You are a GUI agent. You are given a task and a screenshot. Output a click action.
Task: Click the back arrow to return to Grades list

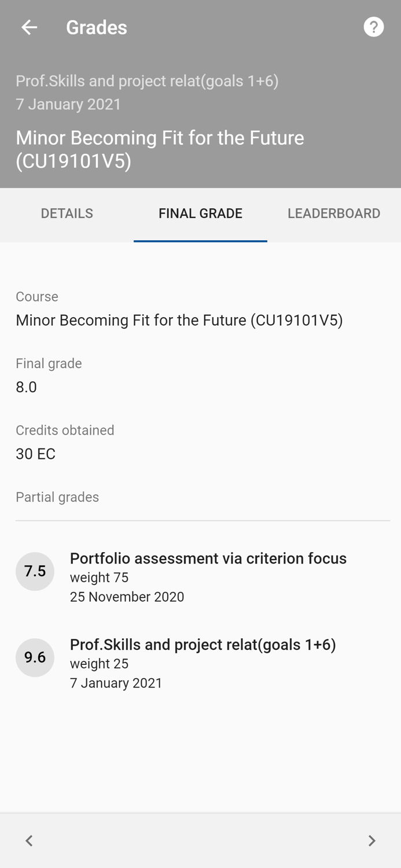(29, 27)
